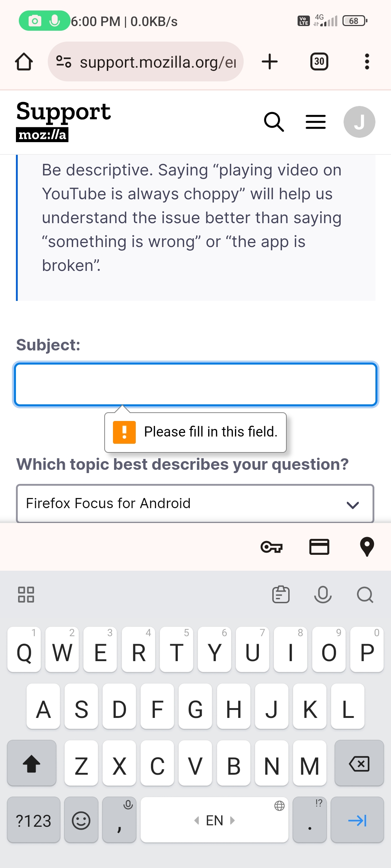Open the emoji keyboard panel
Image resolution: width=391 pixels, height=868 pixels.
[x=81, y=820]
